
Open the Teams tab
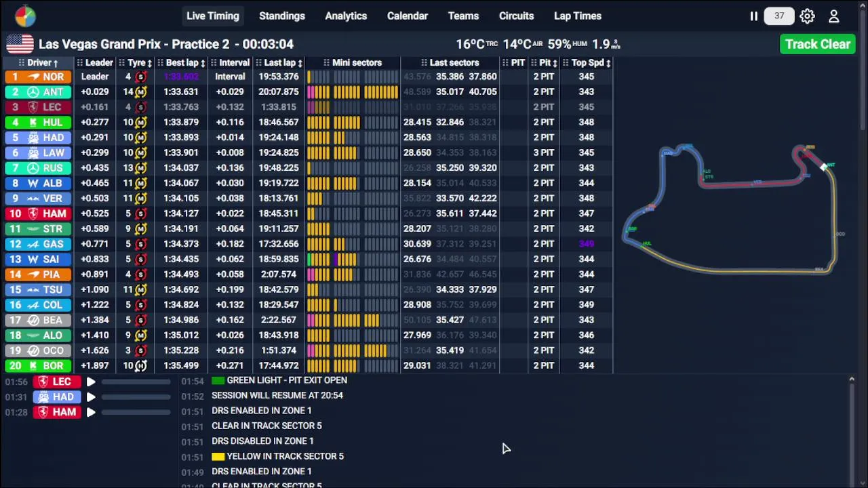(x=463, y=16)
